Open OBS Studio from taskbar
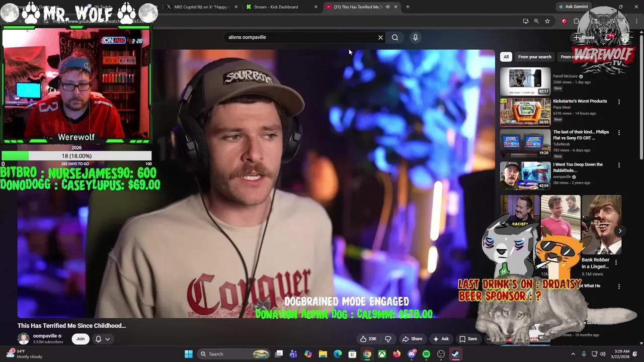 [441, 354]
